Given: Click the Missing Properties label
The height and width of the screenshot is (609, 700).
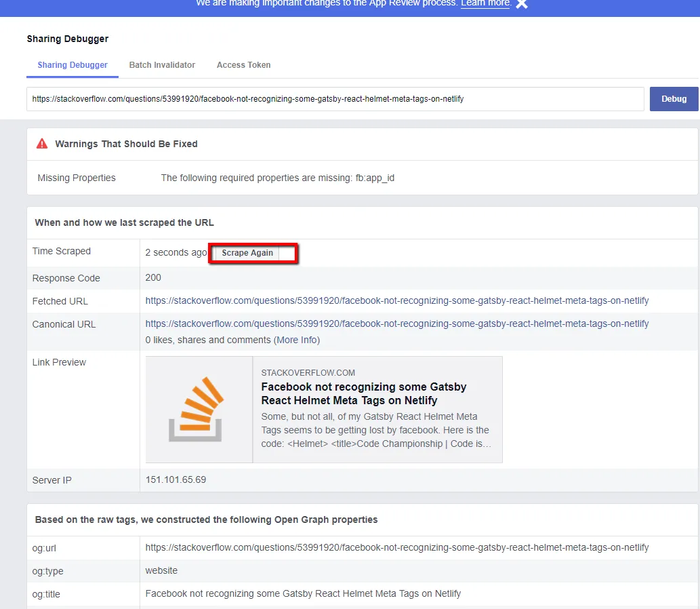Looking at the screenshot, I should (77, 178).
